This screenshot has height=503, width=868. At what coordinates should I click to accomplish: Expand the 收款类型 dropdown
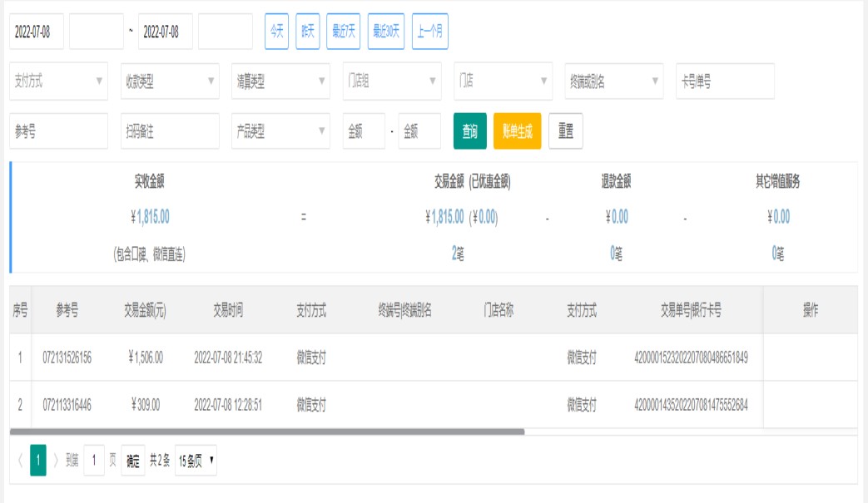(x=170, y=81)
